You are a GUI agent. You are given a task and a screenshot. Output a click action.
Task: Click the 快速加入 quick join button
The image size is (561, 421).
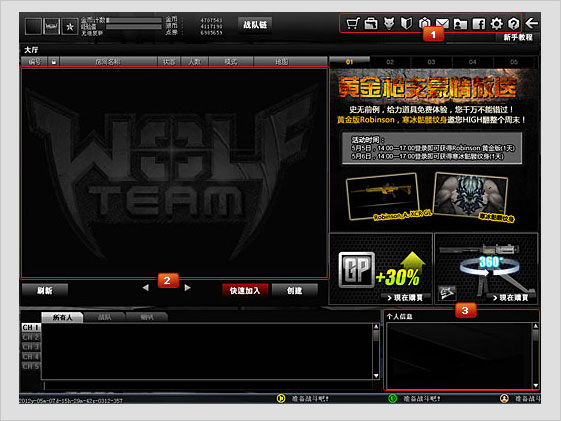point(245,290)
